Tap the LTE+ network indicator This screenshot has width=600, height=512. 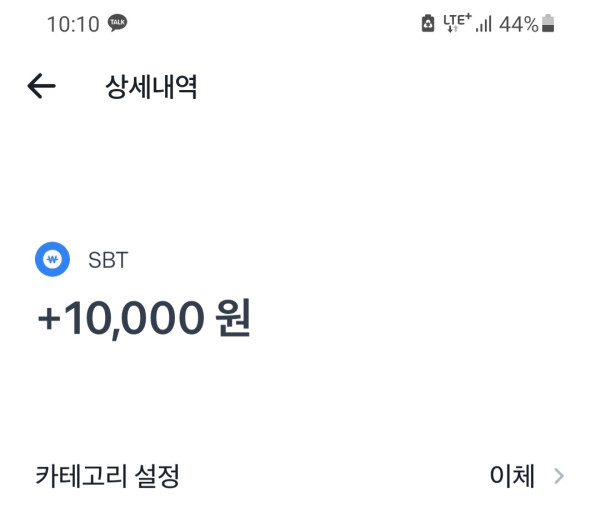click(x=456, y=24)
